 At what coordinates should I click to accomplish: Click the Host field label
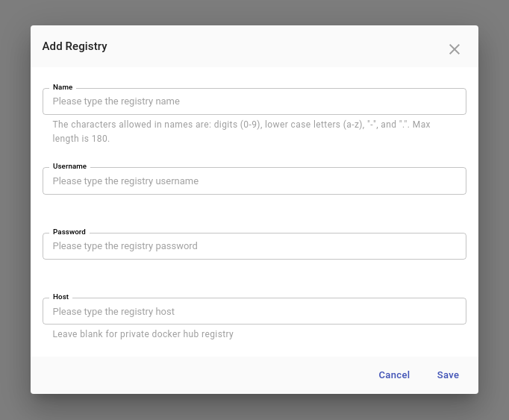tap(60, 297)
